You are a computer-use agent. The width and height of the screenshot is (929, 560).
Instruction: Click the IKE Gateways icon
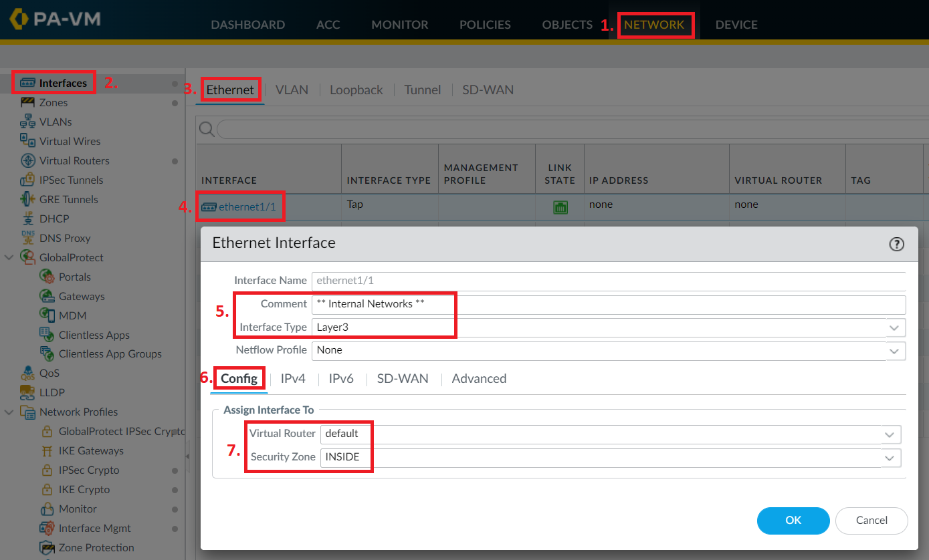(x=47, y=450)
